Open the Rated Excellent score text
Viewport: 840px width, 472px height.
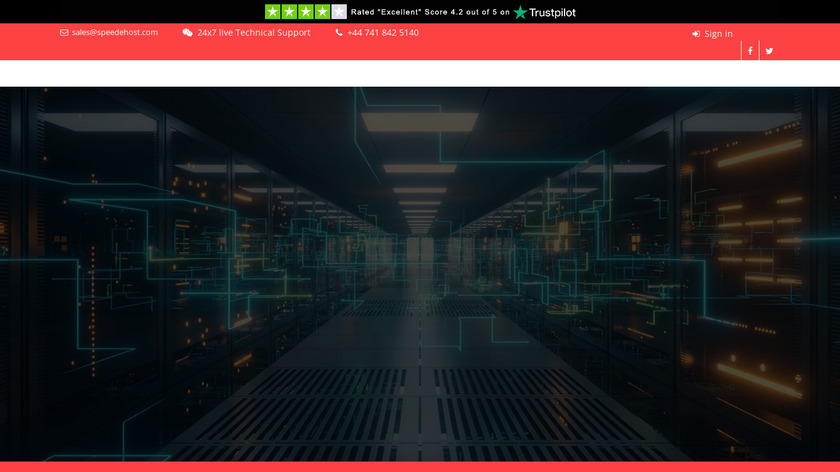coord(430,12)
